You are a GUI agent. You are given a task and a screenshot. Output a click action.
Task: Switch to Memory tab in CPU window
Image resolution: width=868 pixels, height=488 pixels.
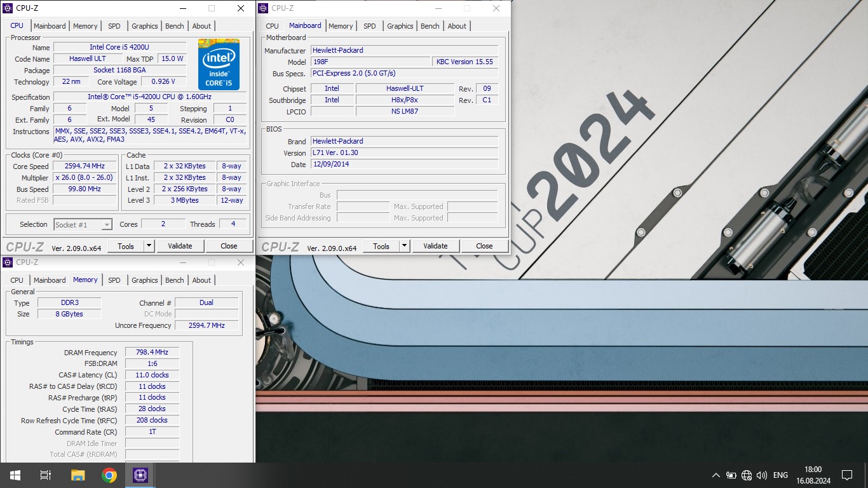tap(85, 26)
